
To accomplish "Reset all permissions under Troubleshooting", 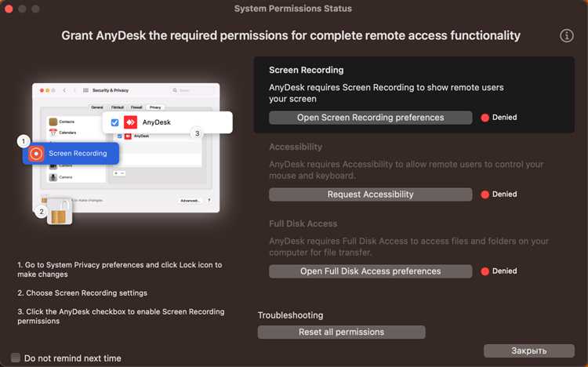I will click(341, 332).
